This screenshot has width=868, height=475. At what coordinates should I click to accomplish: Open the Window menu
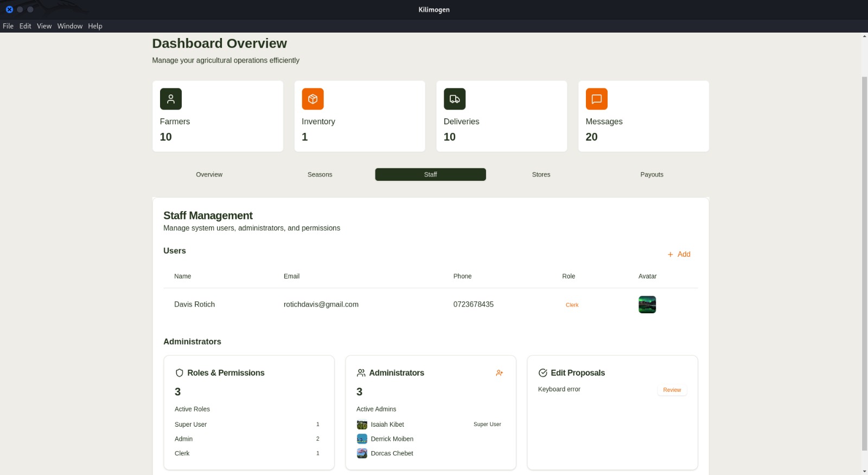(70, 26)
